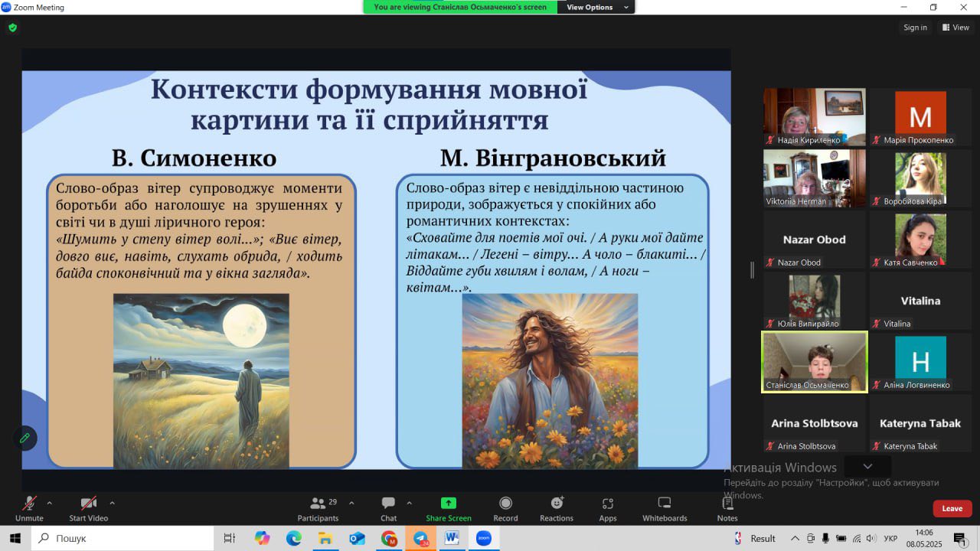Click the Sign in link
The width and height of the screenshot is (980, 551).
[915, 28]
